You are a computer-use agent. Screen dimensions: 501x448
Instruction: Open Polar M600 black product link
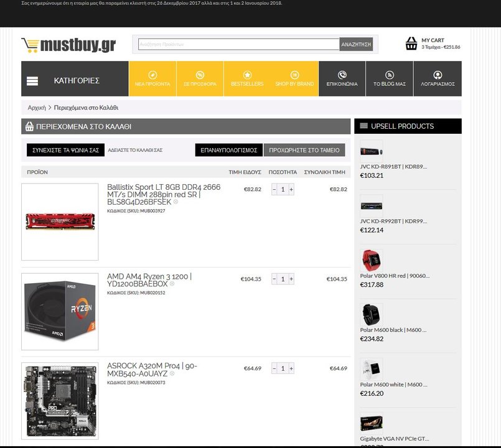(x=393, y=330)
